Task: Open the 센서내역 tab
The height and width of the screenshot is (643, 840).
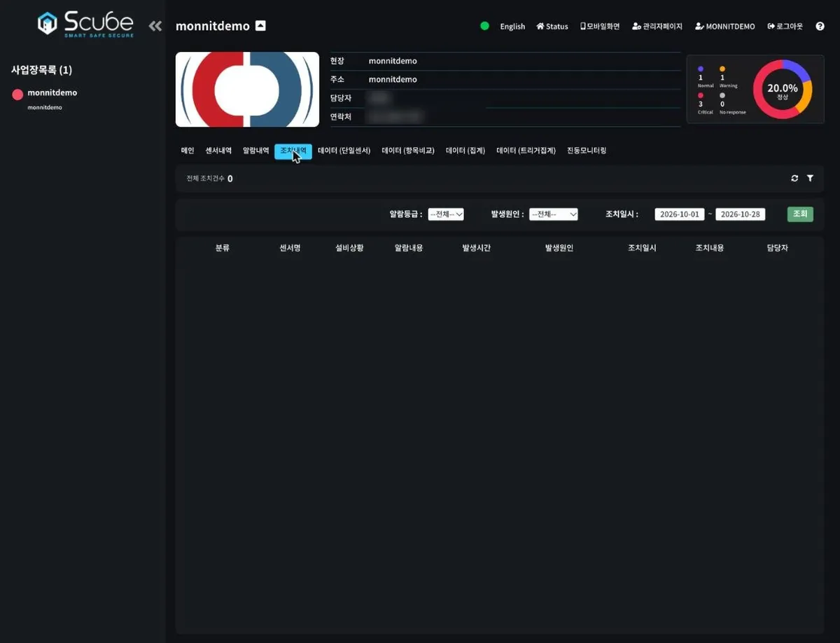Action: click(218, 151)
